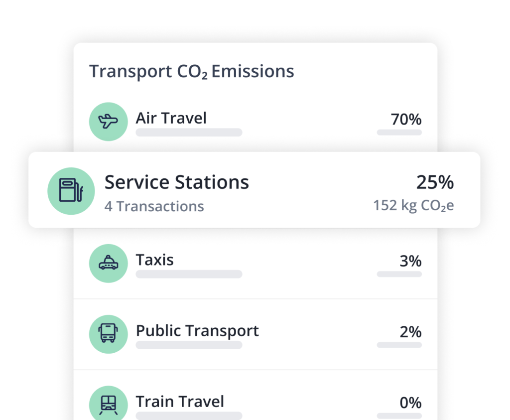View the 4 Transactions detail text
The image size is (510, 420).
[x=154, y=206]
